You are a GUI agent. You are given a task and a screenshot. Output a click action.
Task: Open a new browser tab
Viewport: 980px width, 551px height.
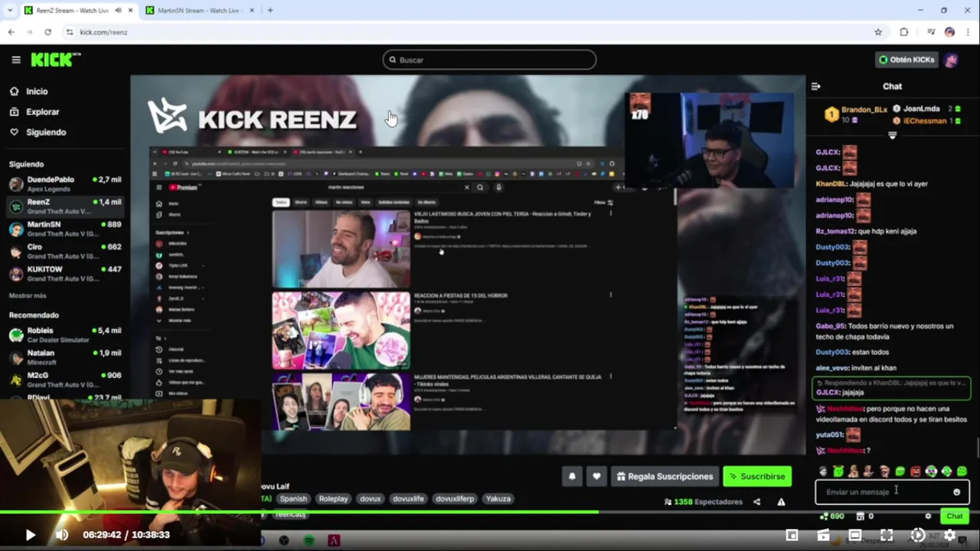click(x=269, y=10)
